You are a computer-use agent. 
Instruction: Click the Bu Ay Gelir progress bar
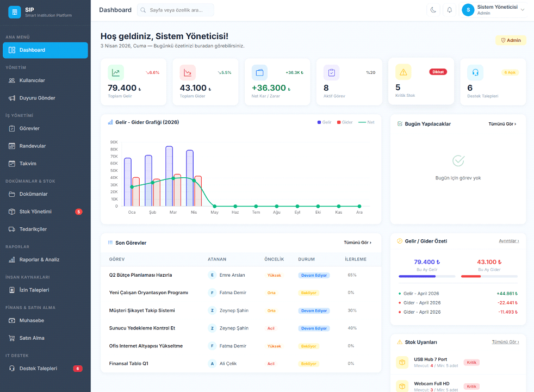pos(427,276)
